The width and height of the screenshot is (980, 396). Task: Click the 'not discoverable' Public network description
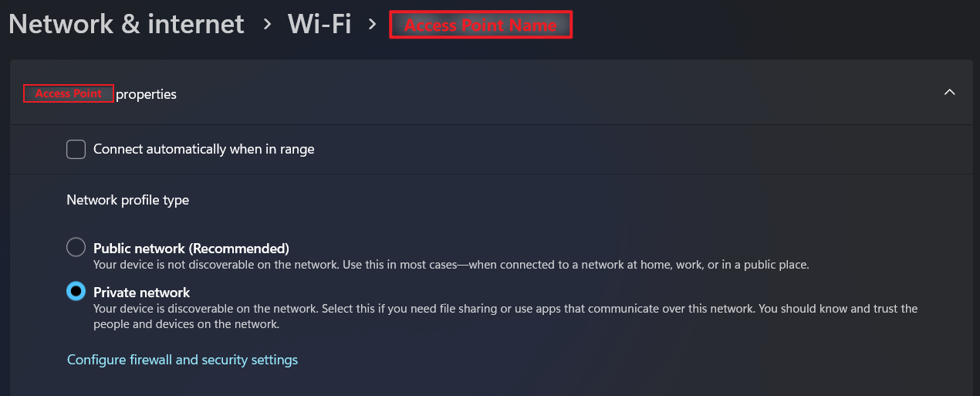[x=451, y=265]
